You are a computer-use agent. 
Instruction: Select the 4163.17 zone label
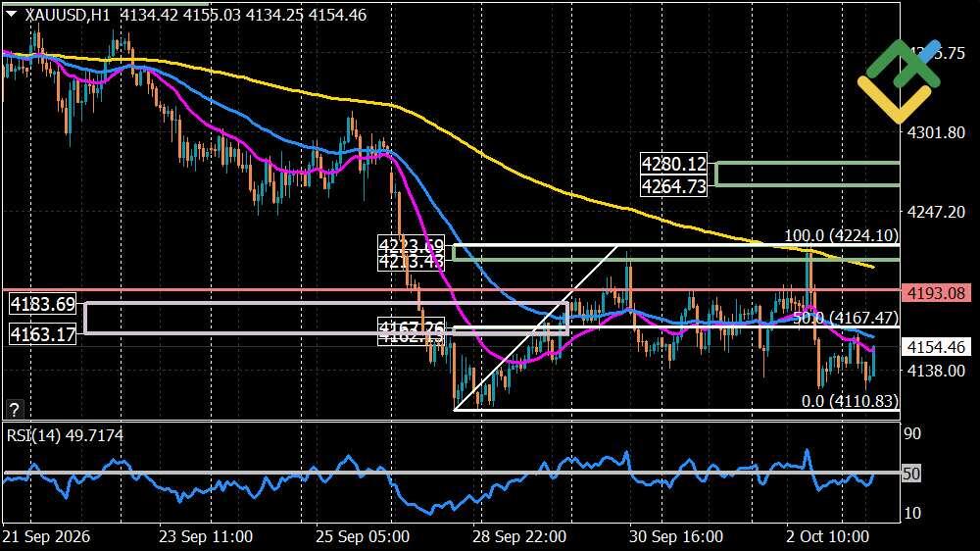pos(43,334)
